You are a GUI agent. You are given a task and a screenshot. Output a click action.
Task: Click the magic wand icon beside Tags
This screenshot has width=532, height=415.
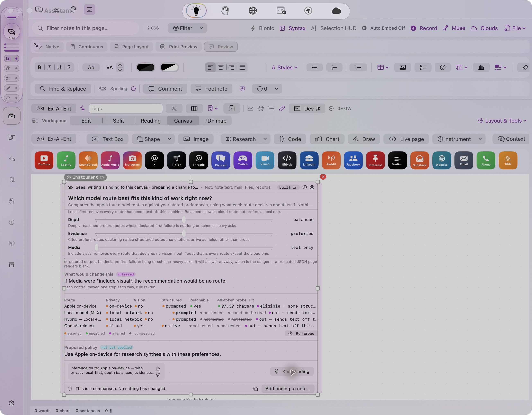click(x=174, y=109)
